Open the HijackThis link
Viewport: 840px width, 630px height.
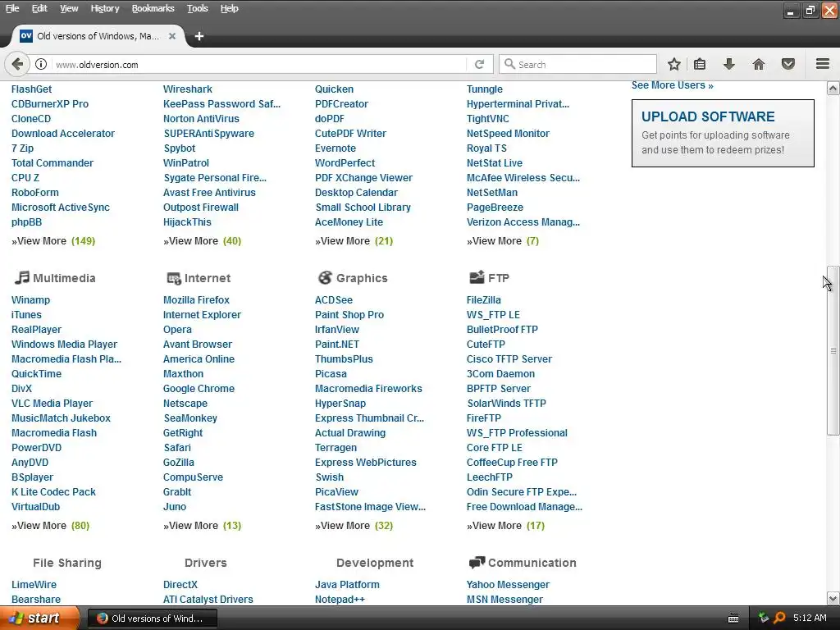click(x=187, y=221)
